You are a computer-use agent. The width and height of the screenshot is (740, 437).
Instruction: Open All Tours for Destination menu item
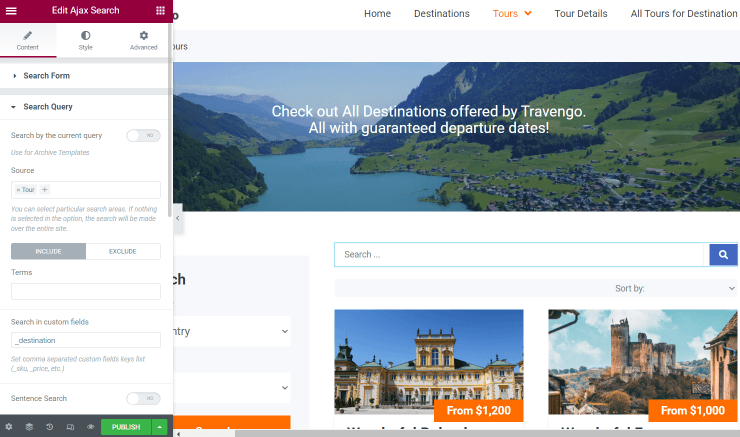(x=684, y=14)
